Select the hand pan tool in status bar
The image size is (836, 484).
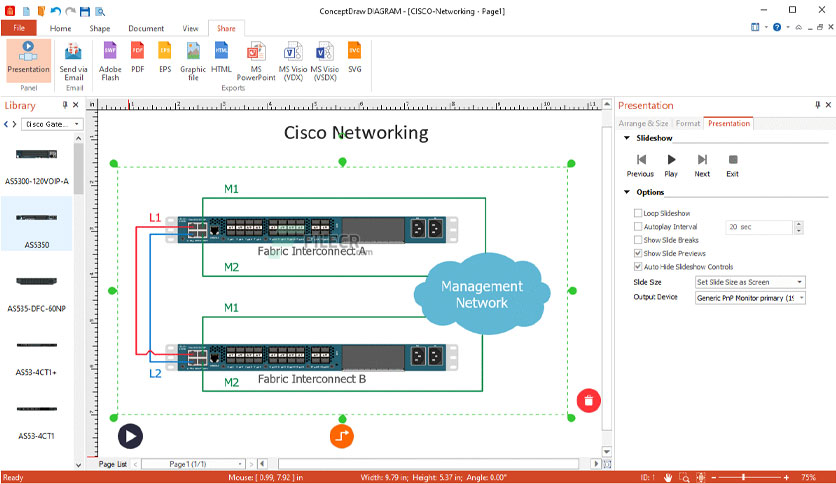coord(668,478)
